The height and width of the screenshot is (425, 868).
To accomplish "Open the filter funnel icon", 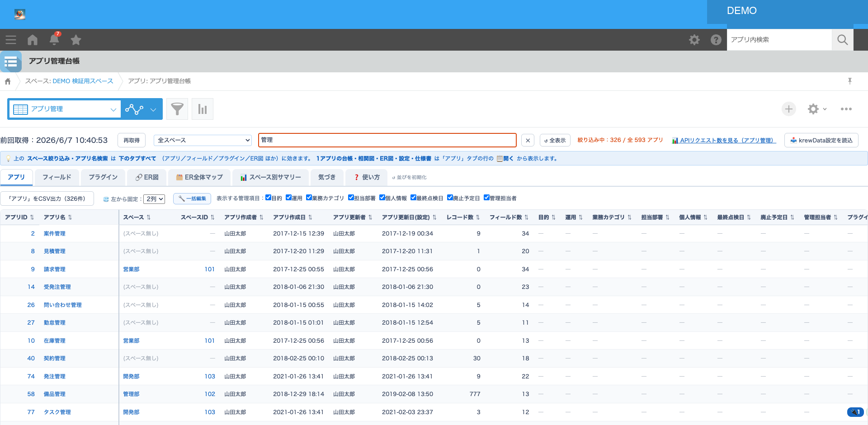I will pyautogui.click(x=177, y=109).
